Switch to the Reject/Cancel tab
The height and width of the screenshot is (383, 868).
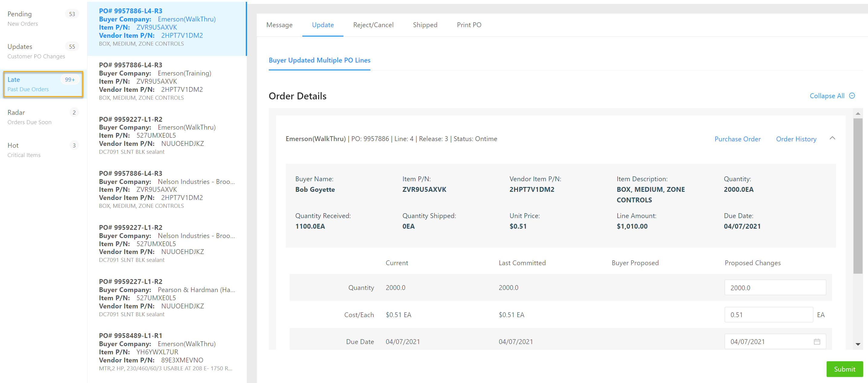[373, 25]
